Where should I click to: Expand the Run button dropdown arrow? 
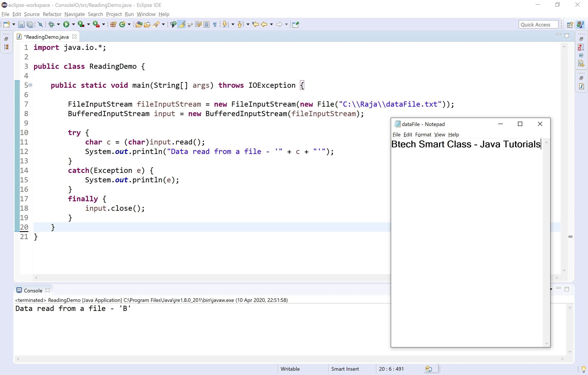click(x=73, y=24)
